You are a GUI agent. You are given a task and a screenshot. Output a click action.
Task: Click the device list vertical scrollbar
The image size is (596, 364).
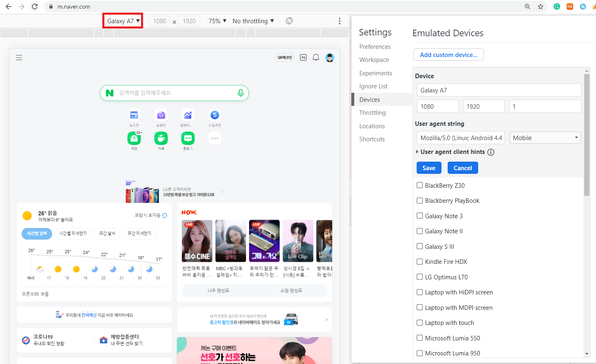coord(587,134)
